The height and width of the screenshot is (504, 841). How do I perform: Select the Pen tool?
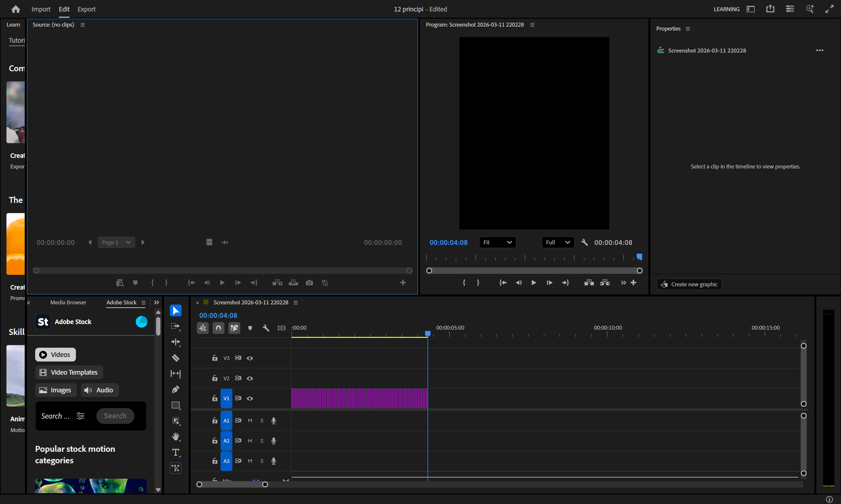pyautogui.click(x=175, y=389)
